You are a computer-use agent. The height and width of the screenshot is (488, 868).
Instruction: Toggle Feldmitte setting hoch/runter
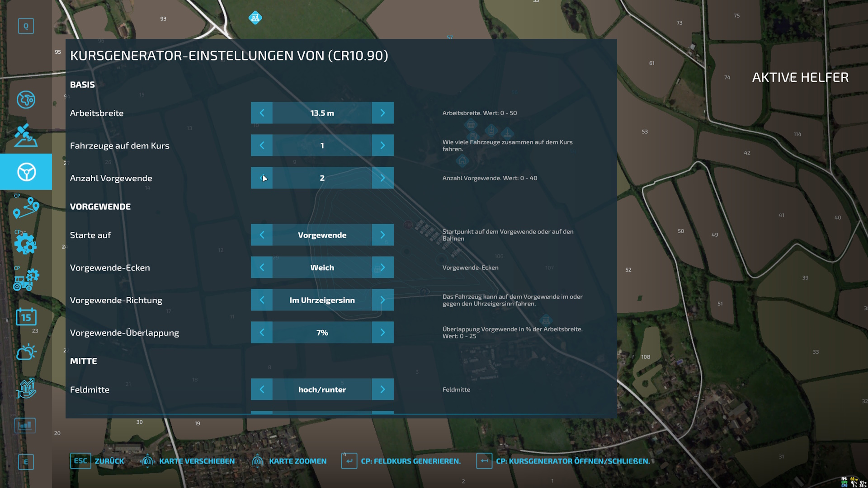pos(382,389)
